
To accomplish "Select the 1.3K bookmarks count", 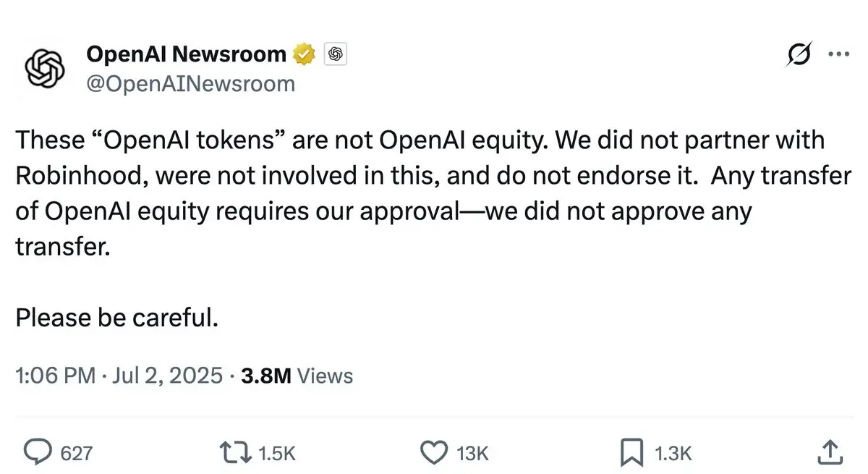I will pyautogui.click(x=672, y=454).
